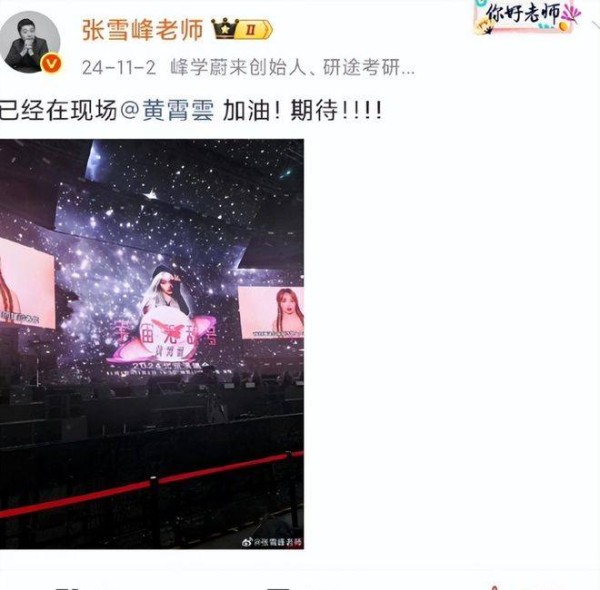Image resolution: width=600 pixels, height=590 pixels.
Task: Click the 你好老师 card sticker
Action: point(527,16)
